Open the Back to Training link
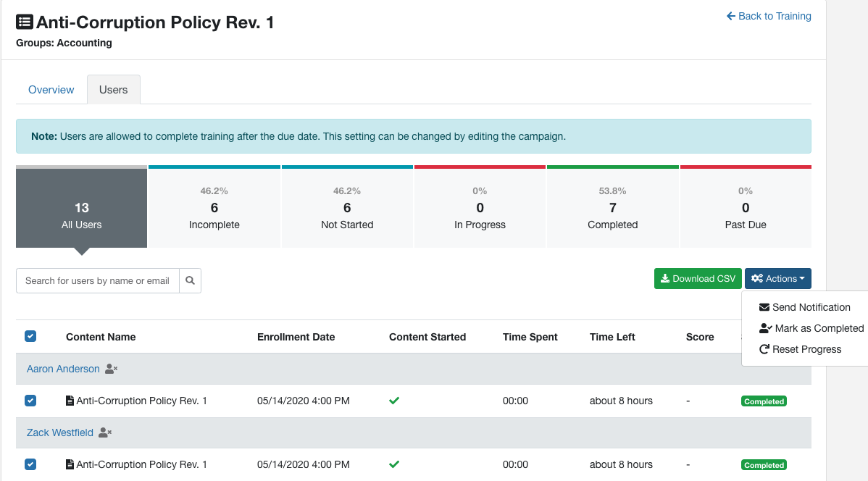The image size is (868, 481). 769,16
